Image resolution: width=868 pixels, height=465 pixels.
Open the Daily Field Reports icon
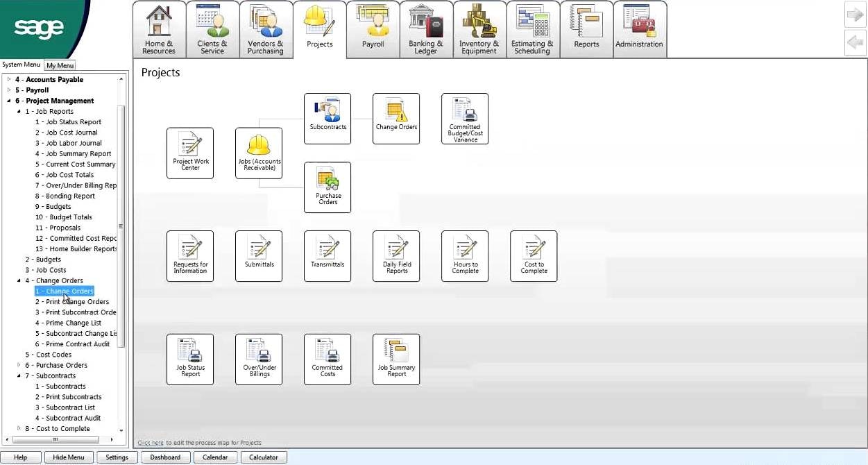(396, 255)
